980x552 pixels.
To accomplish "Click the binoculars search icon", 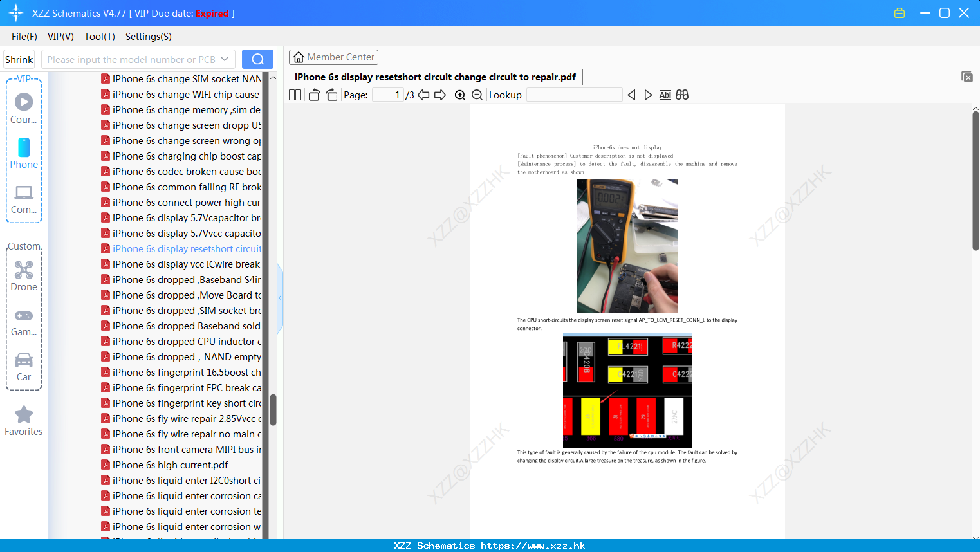I will pos(682,95).
